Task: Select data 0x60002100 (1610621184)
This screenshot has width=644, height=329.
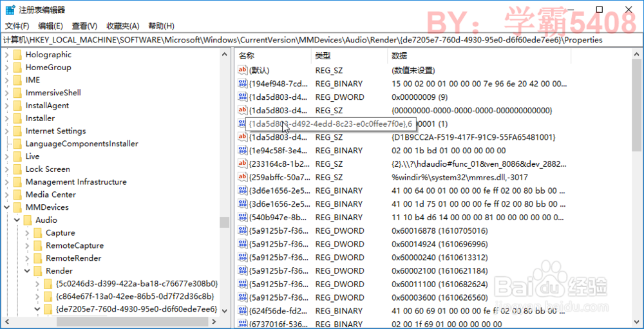Action: [439, 270]
